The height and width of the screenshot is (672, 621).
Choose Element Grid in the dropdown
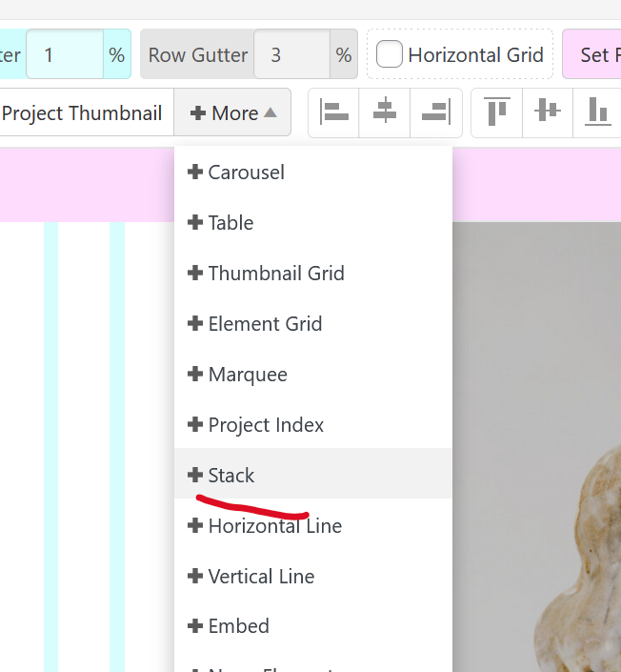265,324
